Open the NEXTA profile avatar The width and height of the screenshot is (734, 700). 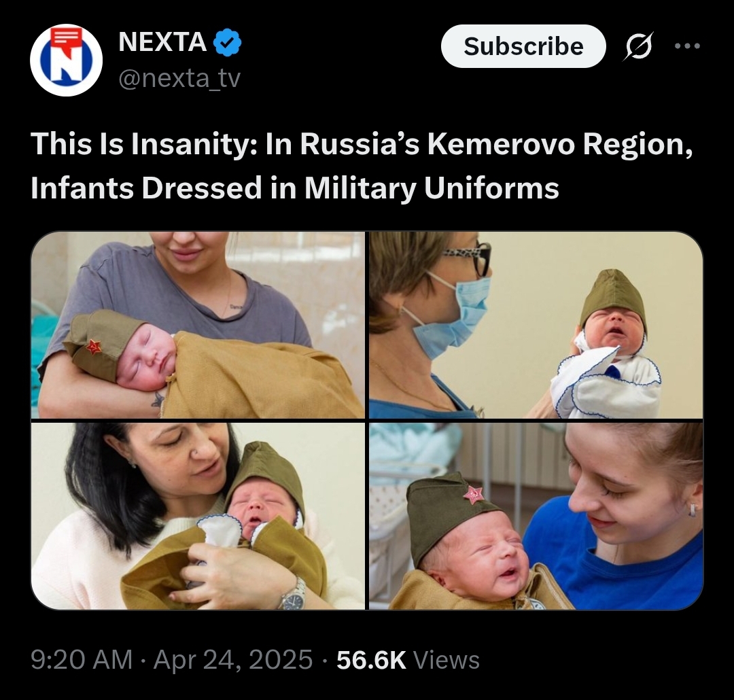click(x=66, y=60)
